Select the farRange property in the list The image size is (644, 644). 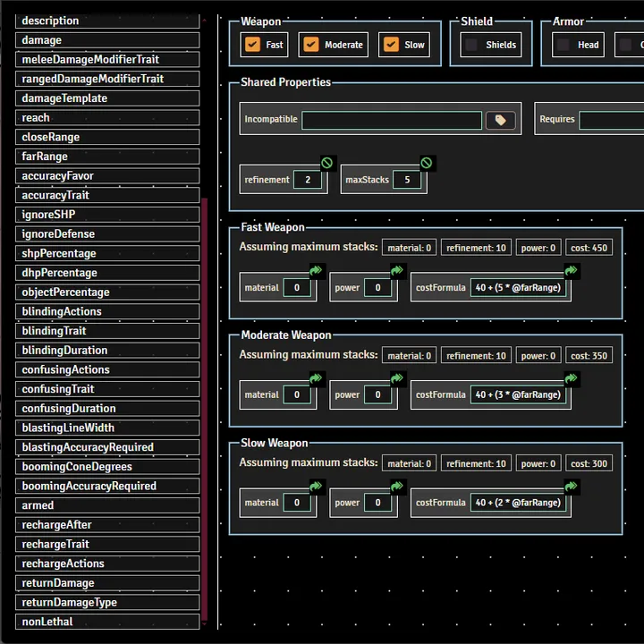click(107, 157)
